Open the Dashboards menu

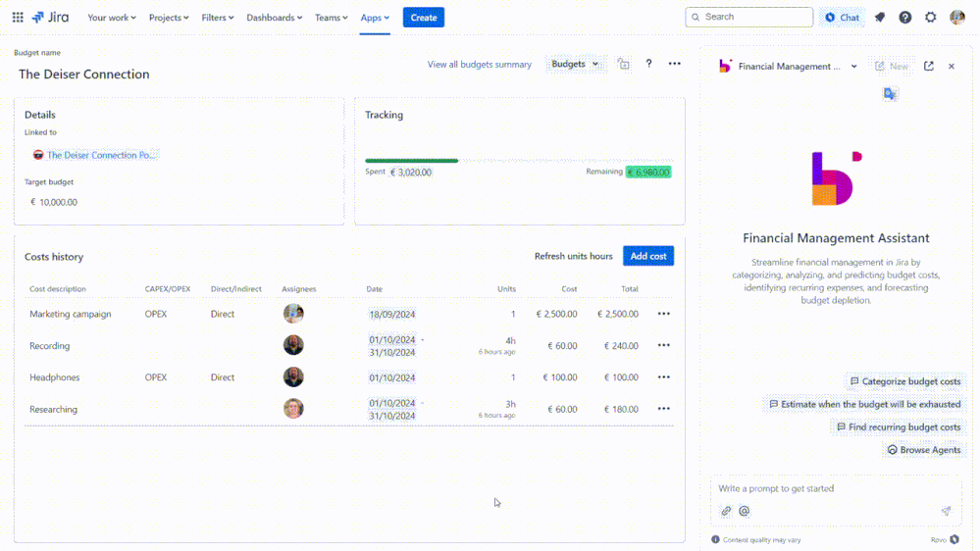click(275, 18)
